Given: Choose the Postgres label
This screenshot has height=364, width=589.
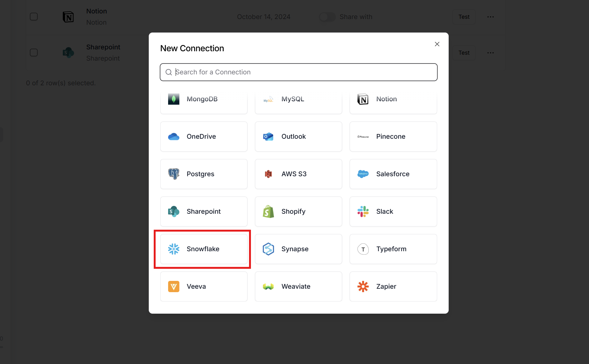Looking at the screenshot, I should [x=201, y=174].
